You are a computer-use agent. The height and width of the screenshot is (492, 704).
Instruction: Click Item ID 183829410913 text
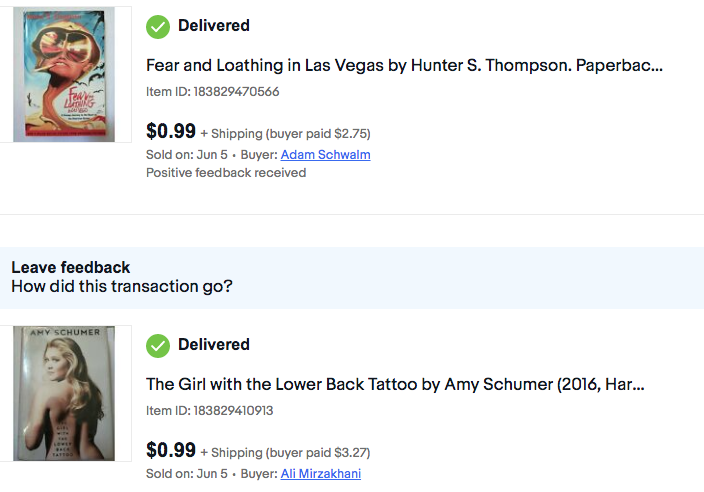click(209, 411)
